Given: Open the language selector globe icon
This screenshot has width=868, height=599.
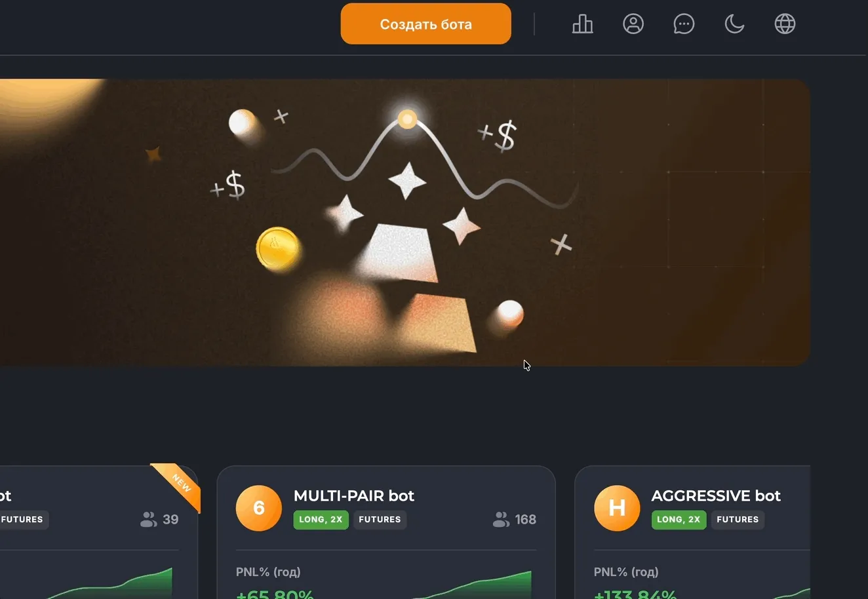Looking at the screenshot, I should coord(785,24).
